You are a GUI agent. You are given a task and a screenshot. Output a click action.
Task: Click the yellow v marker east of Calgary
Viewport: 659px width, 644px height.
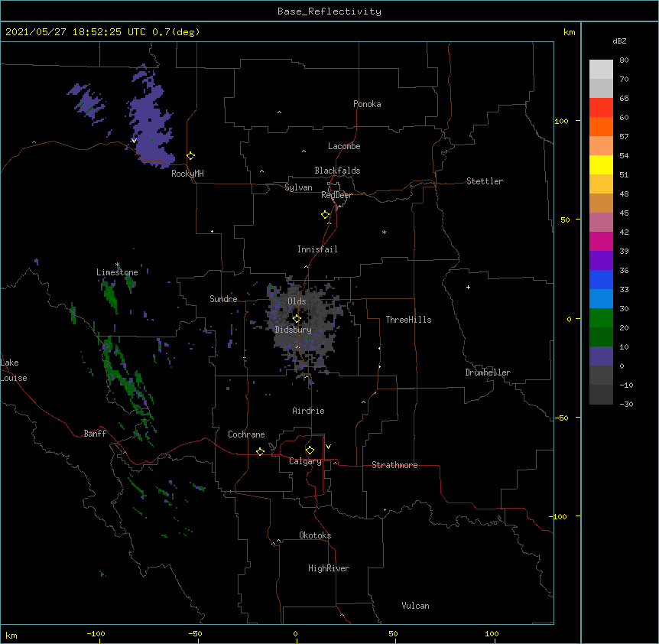tap(328, 447)
